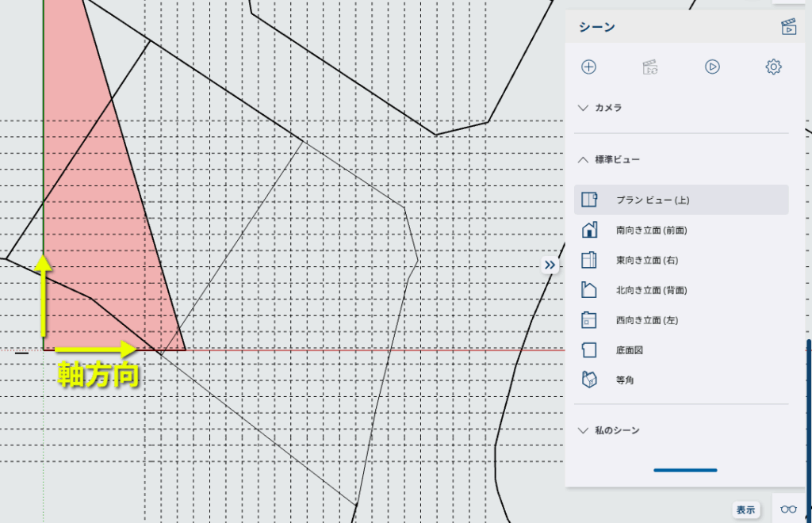Click the add scene plus icon
This screenshot has height=523, width=812.
pyautogui.click(x=588, y=67)
